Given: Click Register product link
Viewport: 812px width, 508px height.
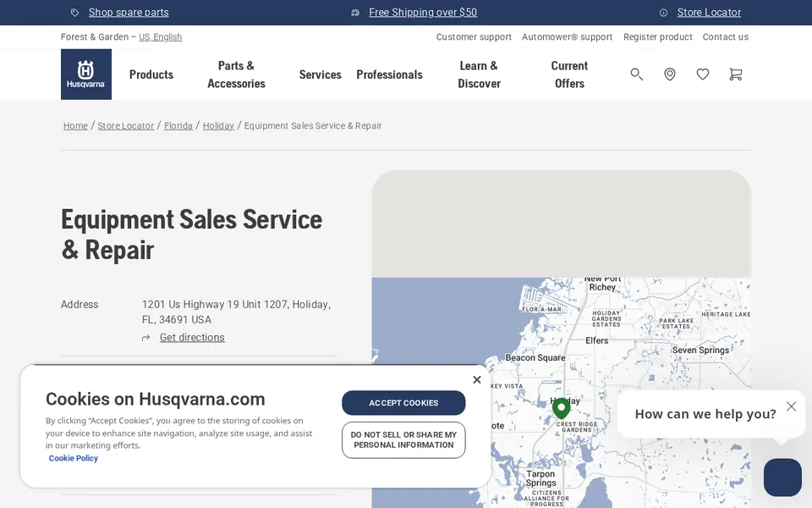Looking at the screenshot, I should click(x=658, y=36).
